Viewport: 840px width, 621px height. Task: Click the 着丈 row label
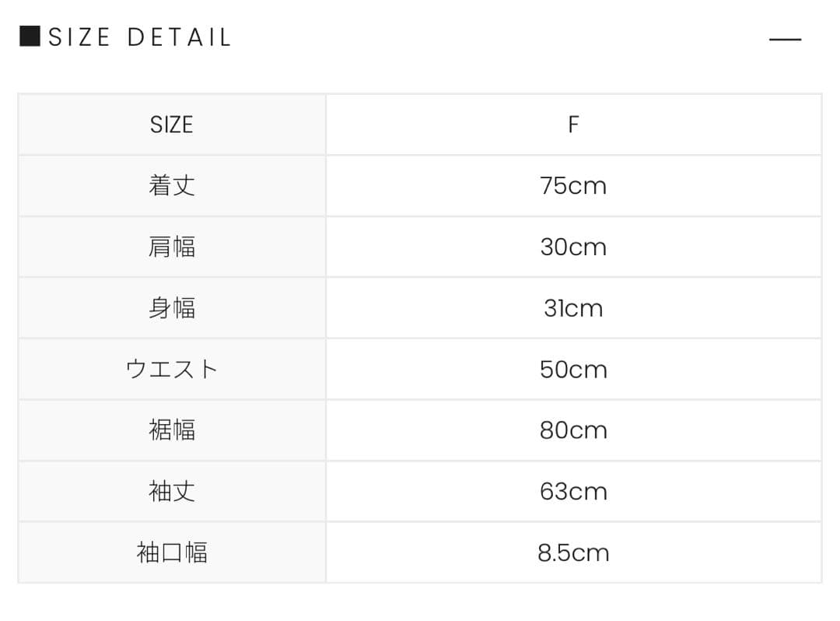click(x=171, y=186)
